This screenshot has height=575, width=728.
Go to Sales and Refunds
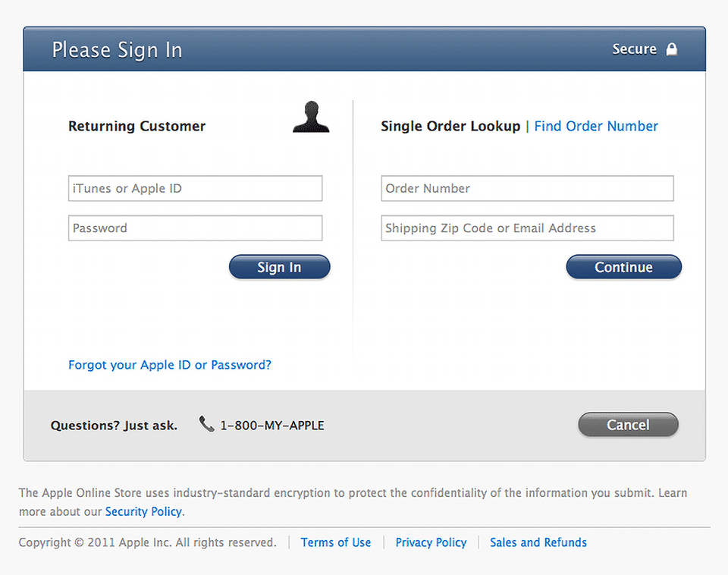pos(538,542)
